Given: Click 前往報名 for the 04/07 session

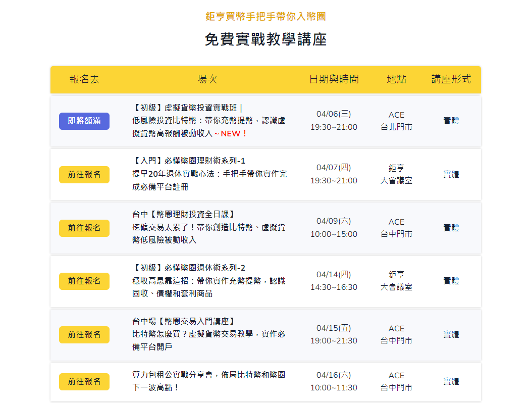Looking at the screenshot, I should click(84, 175).
